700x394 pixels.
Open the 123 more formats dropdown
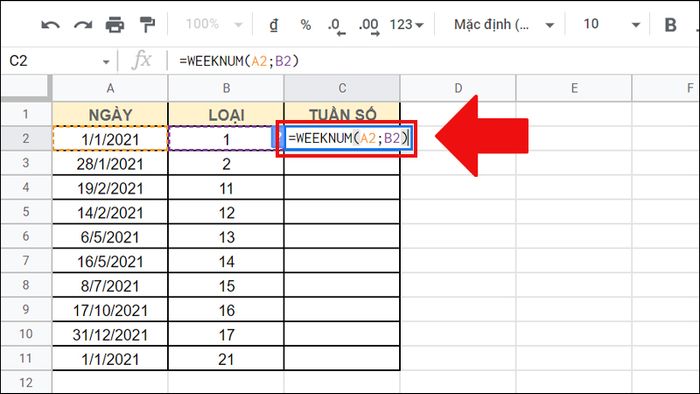click(x=406, y=25)
